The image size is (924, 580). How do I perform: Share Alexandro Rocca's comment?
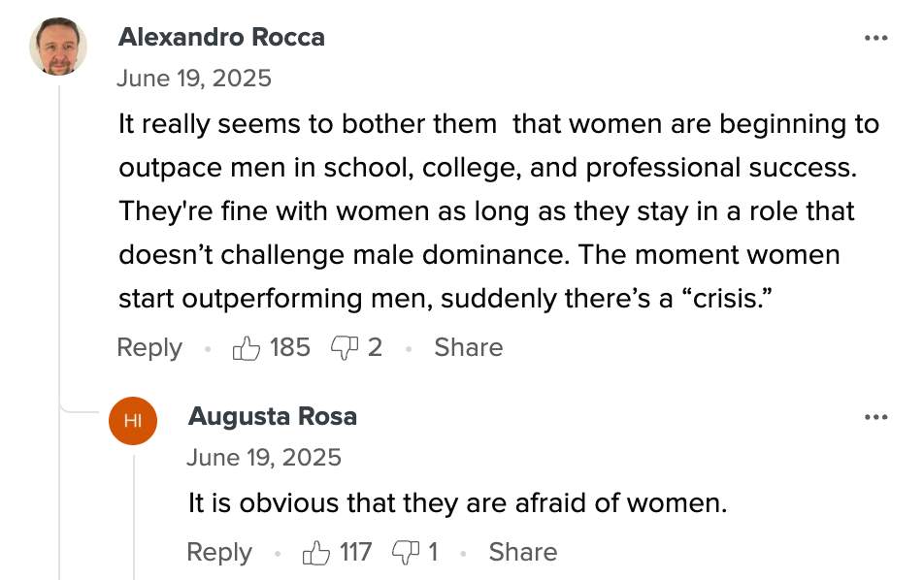469,347
